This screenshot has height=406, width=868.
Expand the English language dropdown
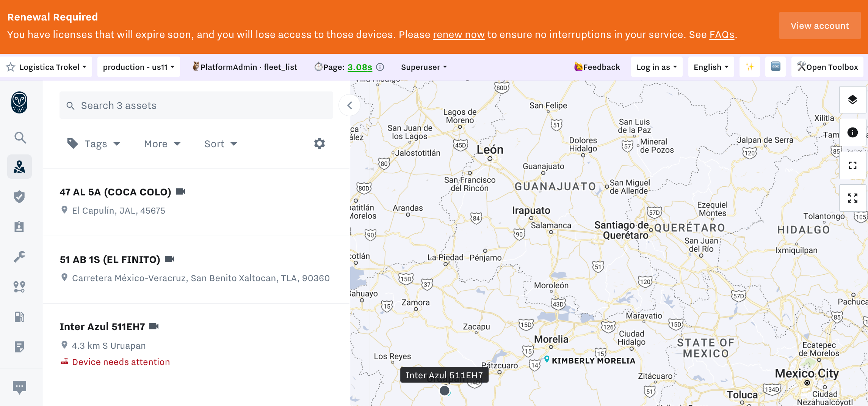(711, 67)
